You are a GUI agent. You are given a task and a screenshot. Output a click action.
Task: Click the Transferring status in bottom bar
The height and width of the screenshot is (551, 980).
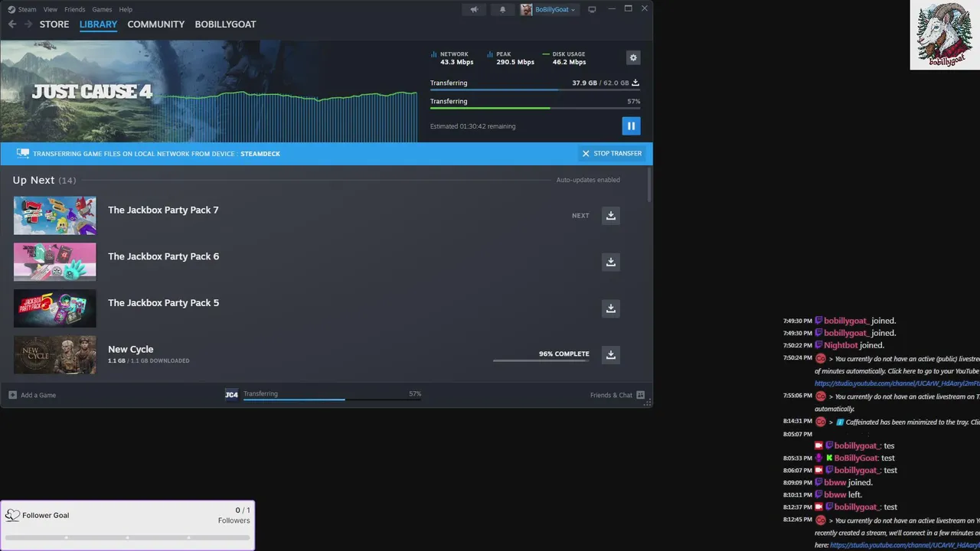coord(261,393)
